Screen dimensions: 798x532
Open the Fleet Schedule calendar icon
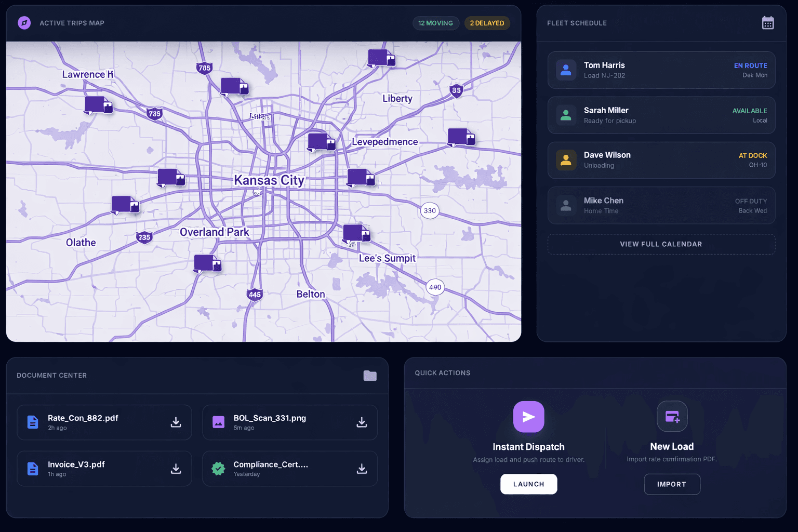768,22
